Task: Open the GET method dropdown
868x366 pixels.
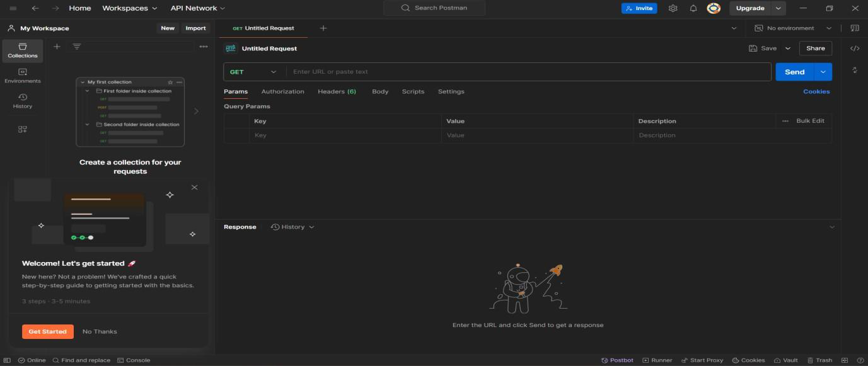Action: (253, 72)
